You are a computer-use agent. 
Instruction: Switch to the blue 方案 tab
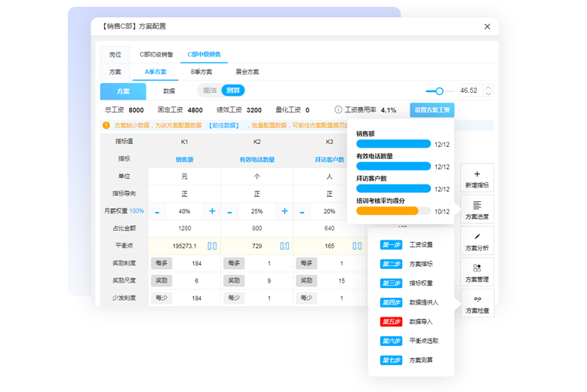(x=123, y=91)
